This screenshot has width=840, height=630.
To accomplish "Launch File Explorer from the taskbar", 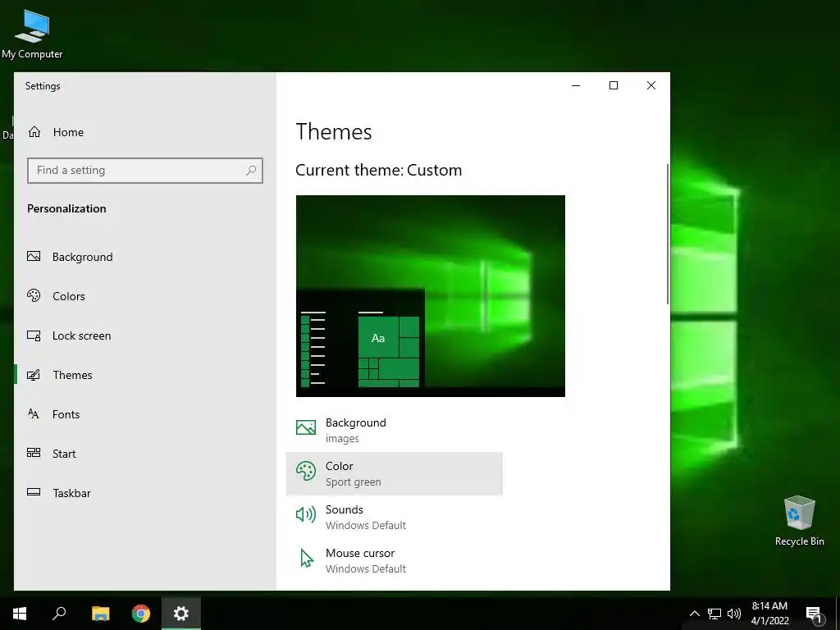I will point(100,614).
